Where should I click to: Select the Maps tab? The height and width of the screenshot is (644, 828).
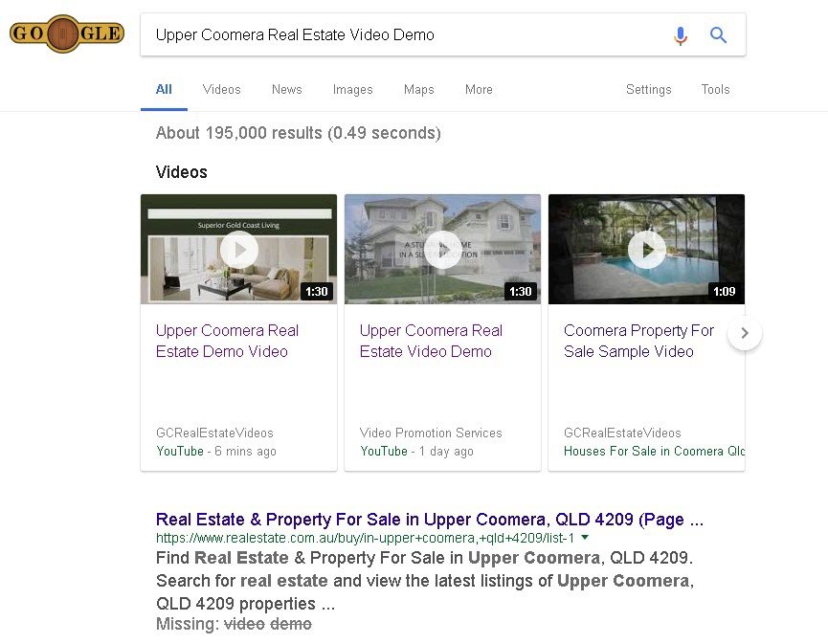[418, 89]
